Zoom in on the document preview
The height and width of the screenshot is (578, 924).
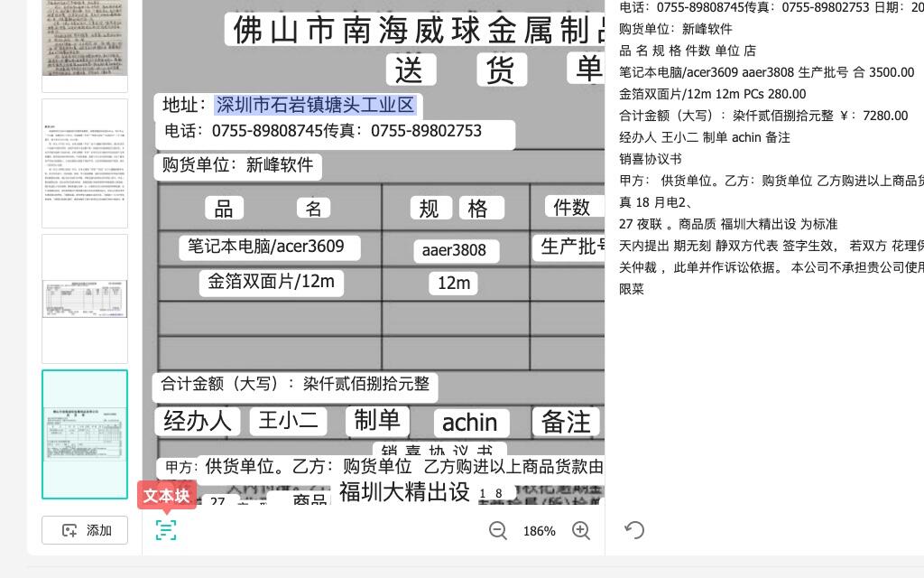[x=581, y=531]
